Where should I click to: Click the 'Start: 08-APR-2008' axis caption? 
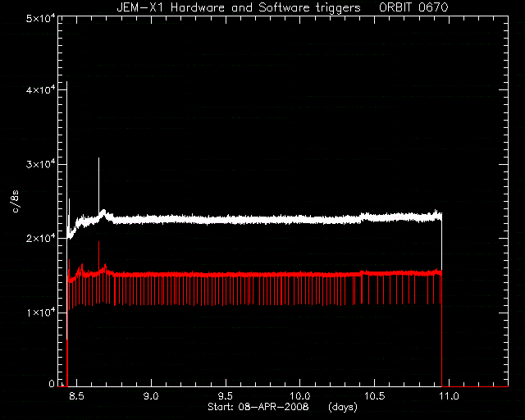pos(258,407)
